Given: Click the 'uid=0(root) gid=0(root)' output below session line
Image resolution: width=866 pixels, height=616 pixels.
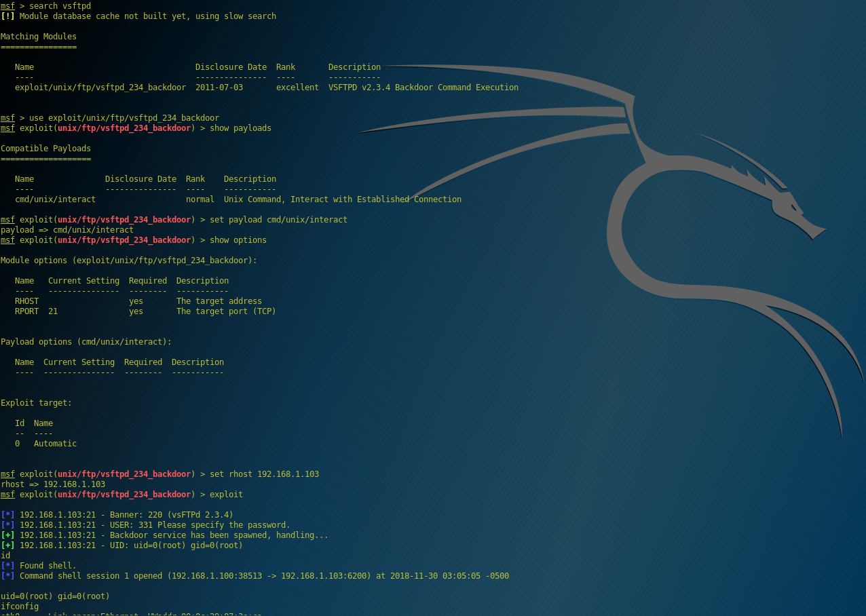Looking at the screenshot, I should click(55, 596).
